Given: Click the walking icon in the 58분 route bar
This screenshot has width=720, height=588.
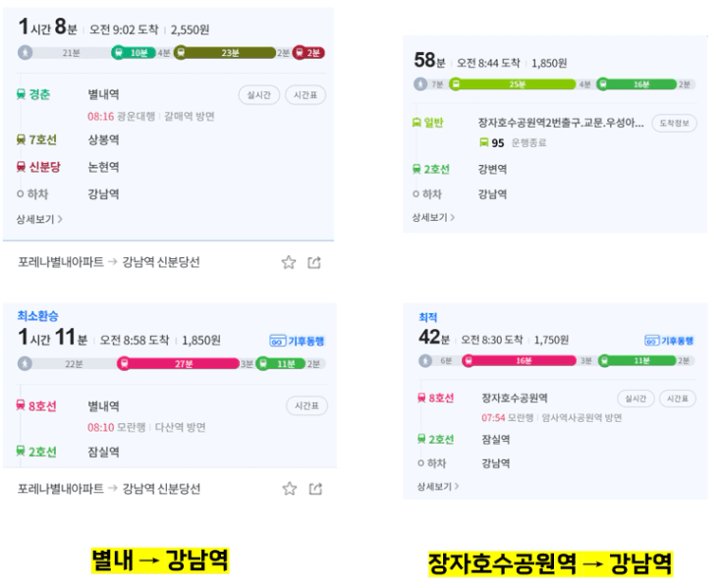Looking at the screenshot, I should coord(420,84).
